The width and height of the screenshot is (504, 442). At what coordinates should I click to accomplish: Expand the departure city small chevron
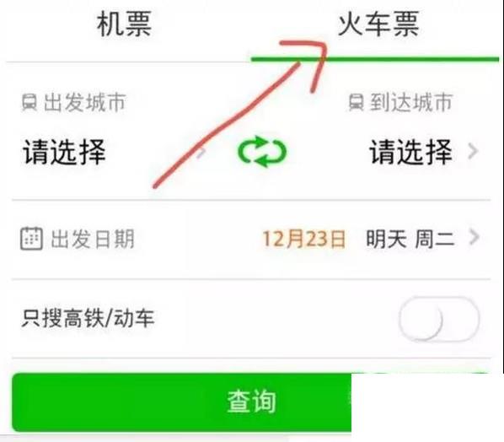[201, 153]
